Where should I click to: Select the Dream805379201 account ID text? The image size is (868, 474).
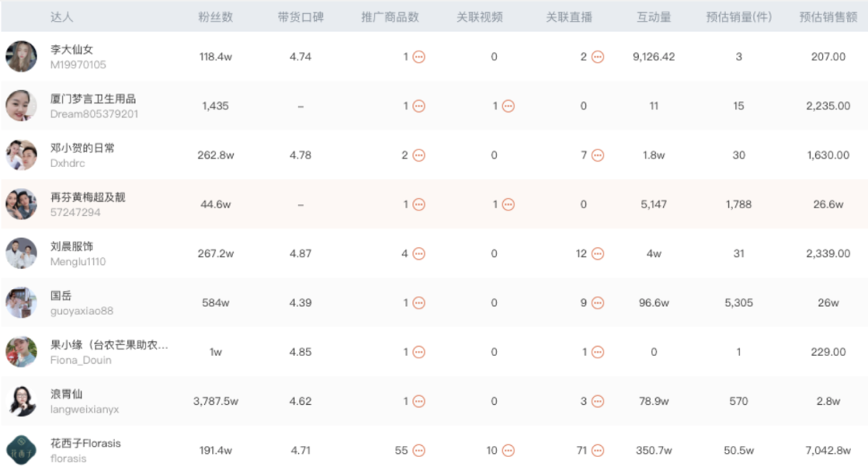coord(94,114)
